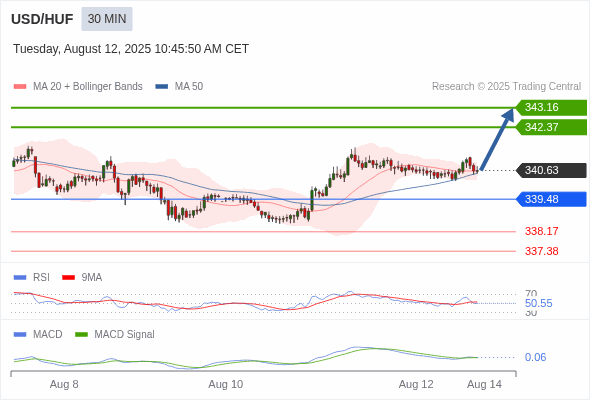
Task: Click the RSI value 50.55
Action: [x=538, y=303]
